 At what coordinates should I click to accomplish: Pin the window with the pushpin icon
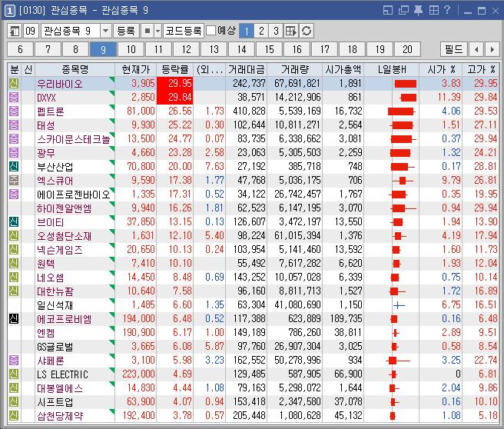(418, 10)
